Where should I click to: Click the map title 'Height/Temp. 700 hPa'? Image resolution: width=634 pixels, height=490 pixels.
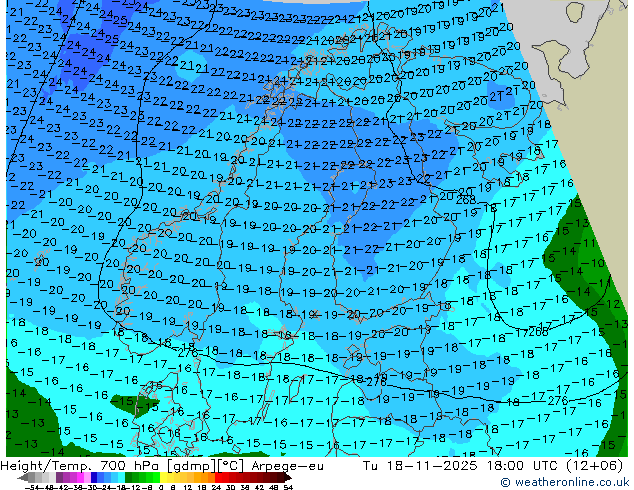[x=81, y=466]
